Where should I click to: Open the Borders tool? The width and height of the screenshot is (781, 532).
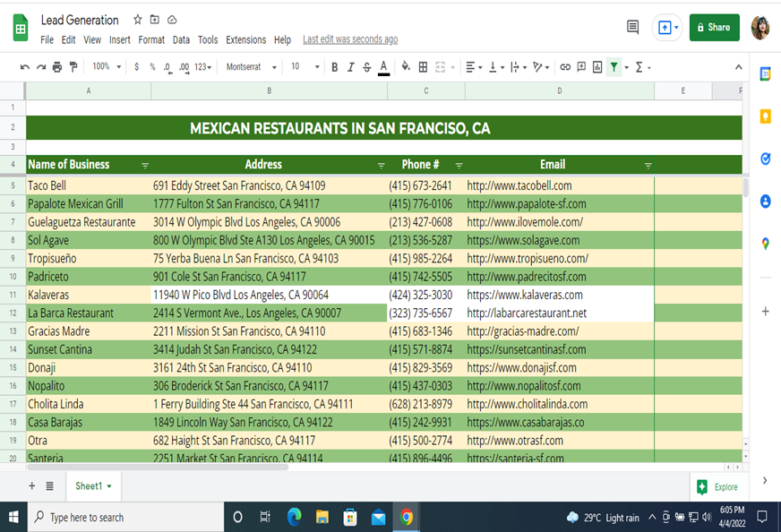tap(423, 67)
